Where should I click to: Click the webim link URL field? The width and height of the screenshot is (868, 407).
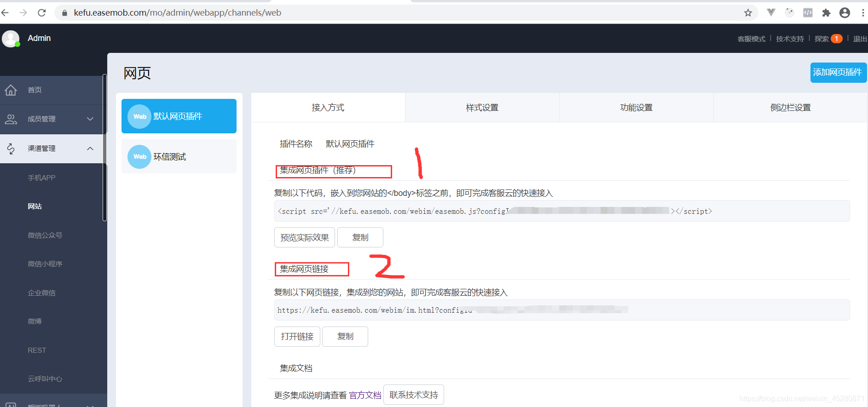pyautogui.click(x=562, y=310)
